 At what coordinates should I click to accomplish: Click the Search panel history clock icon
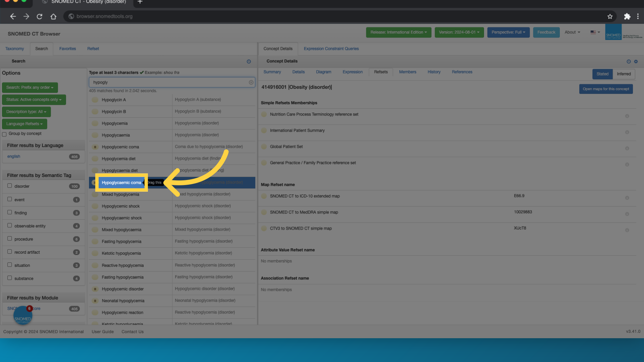[249, 61]
